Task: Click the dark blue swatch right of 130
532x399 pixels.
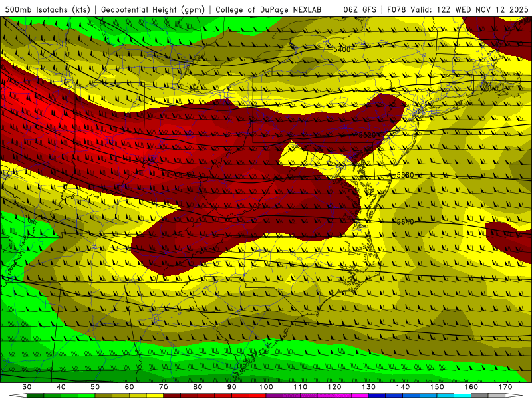Action: pos(377,395)
